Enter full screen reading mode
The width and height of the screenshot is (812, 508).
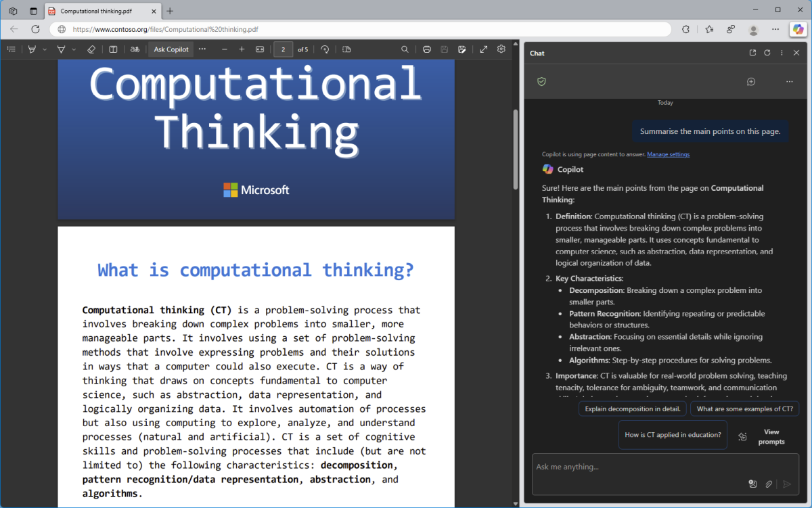pyautogui.click(x=484, y=49)
